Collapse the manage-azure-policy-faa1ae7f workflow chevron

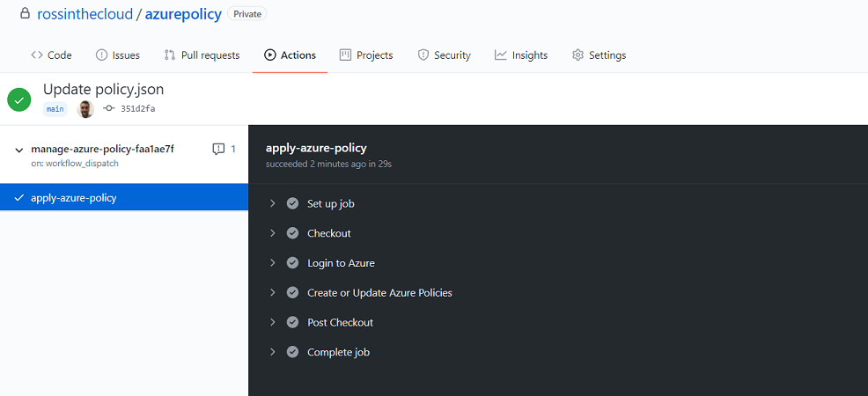pos(19,150)
